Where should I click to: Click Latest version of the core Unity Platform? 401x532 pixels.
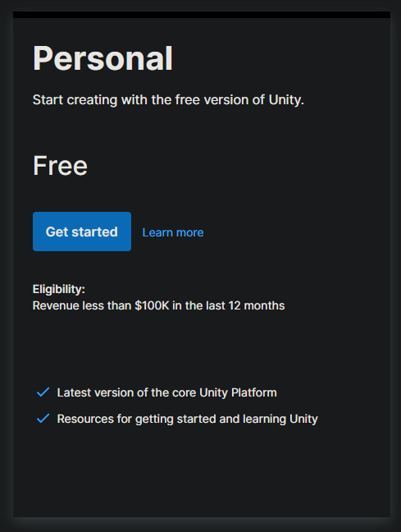[x=166, y=392]
